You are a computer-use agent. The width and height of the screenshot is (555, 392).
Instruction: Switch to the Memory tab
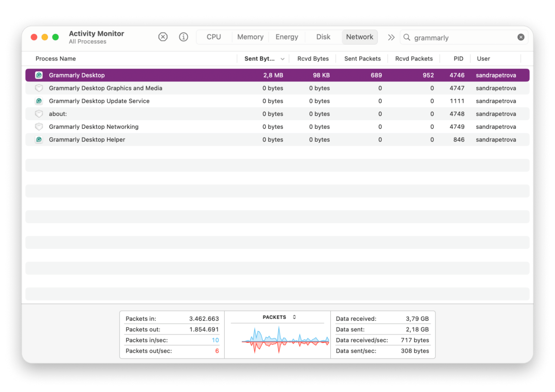click(x=250, y=37)
